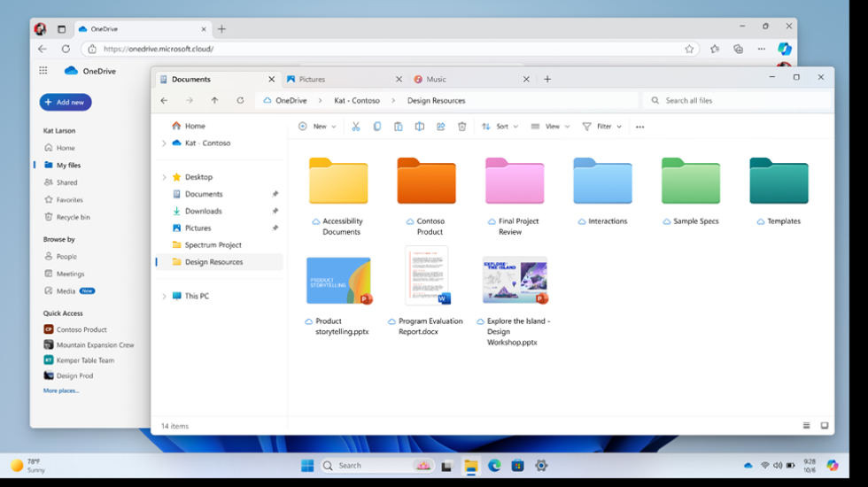Screen dimensions: 868x487
Task: Click chevron after Kat - Contoso in breadcrumb
Action: point(393,101)
